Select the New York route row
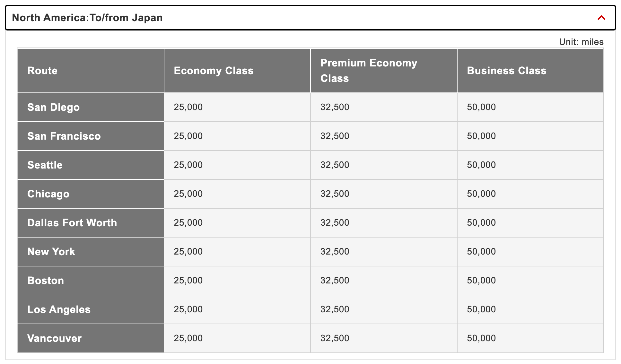Viewport: 621px width, 364px height. click(x=51, y=252)
